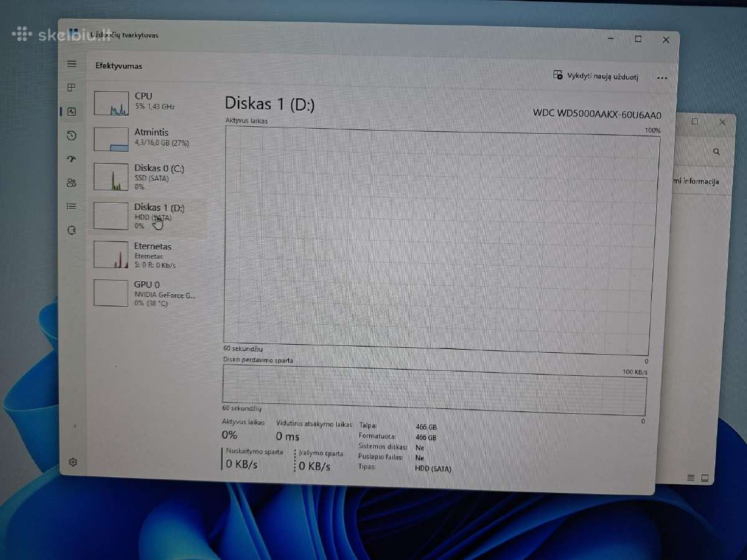
Task: Select the Performance page icon
Action: point(72,112)
